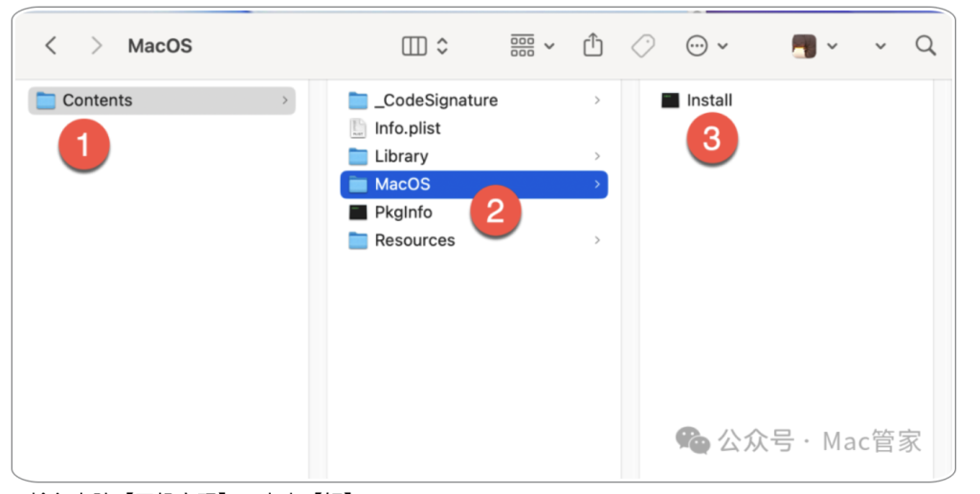980x494 pixels.
Task: Click the Tags toolbar icon
Action: pyautogui.click(x=643, y=45)
